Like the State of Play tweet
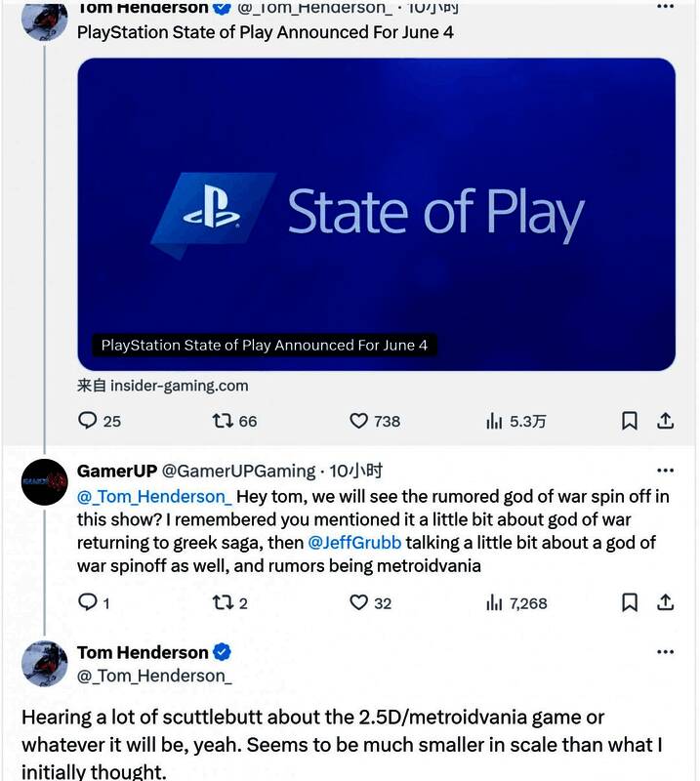 click(359, 421)
